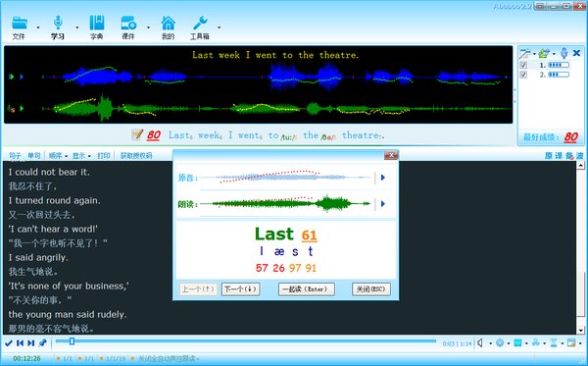Play 朗读 recorded word audio in popup

tap(383, 204)
